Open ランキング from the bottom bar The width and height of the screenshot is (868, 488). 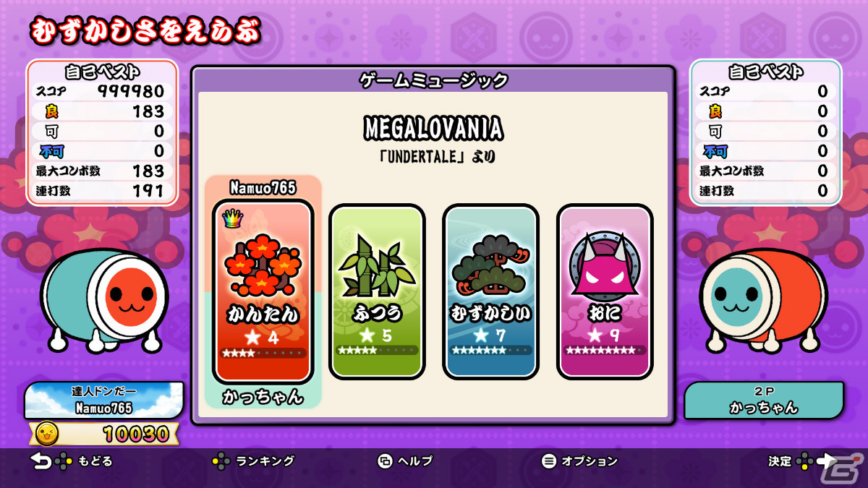click(253, 461)
